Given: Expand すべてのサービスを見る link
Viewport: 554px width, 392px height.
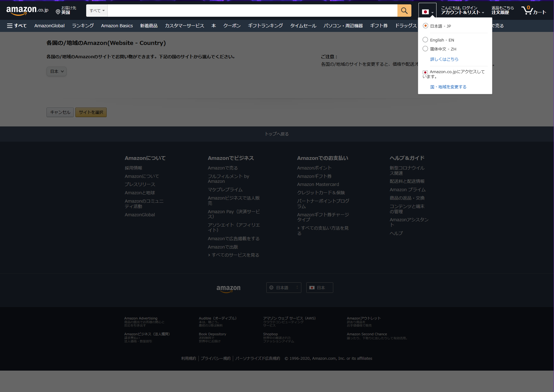Looking at the screenshot, I should click(x=233, y=255).
